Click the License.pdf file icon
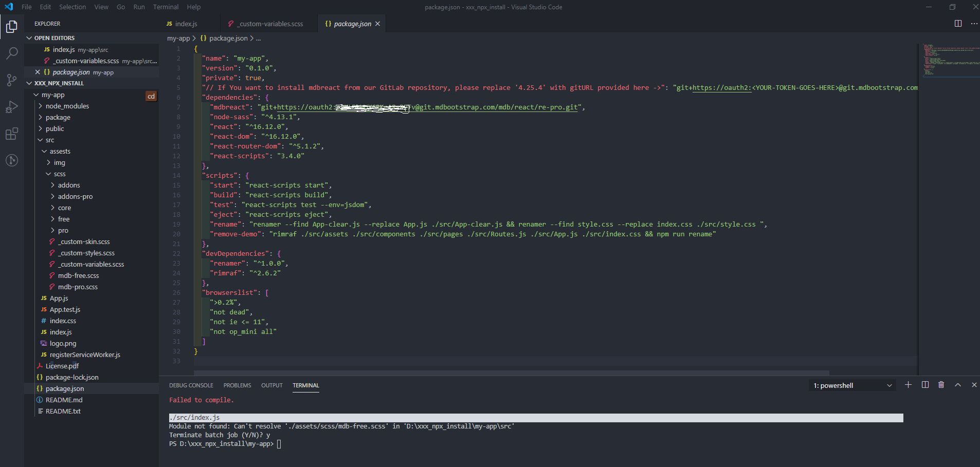Viewport: 980px width, 467px height. coord(40,366)
